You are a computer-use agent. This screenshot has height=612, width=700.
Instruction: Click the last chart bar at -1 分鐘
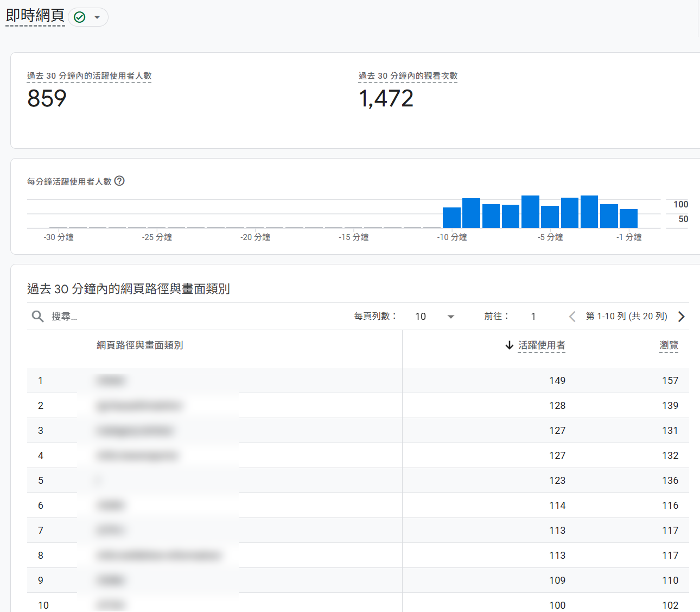628,218
